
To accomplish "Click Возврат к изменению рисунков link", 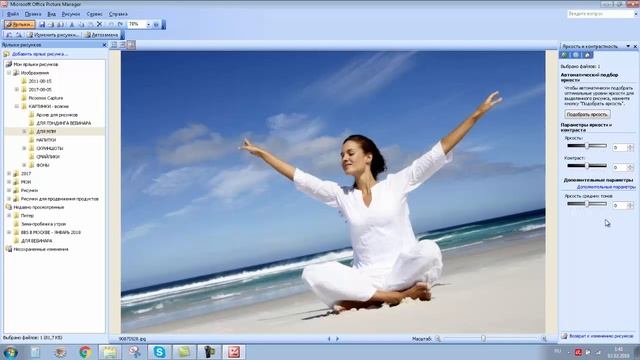I will pyautogui.click(x=601, y=336).
